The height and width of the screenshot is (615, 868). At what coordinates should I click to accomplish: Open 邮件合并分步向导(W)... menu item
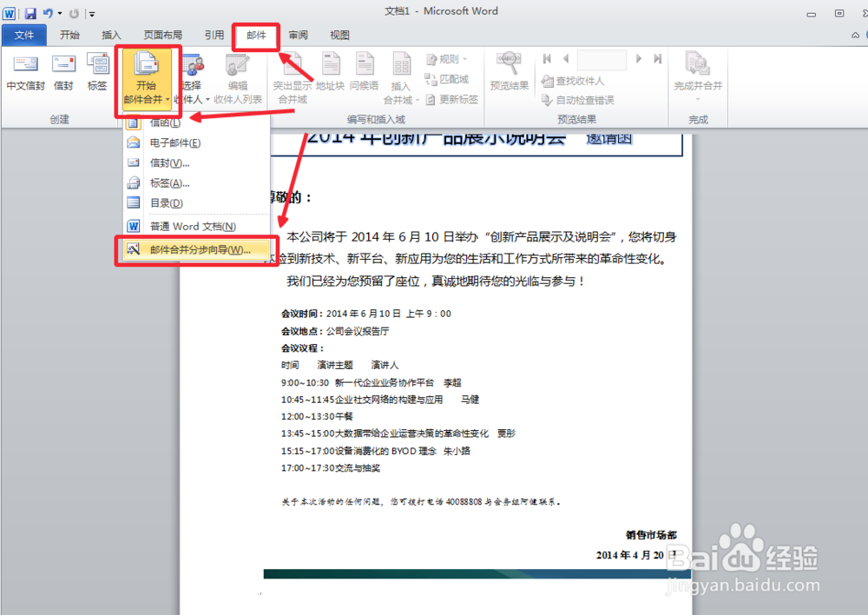[x=196, y=250]
